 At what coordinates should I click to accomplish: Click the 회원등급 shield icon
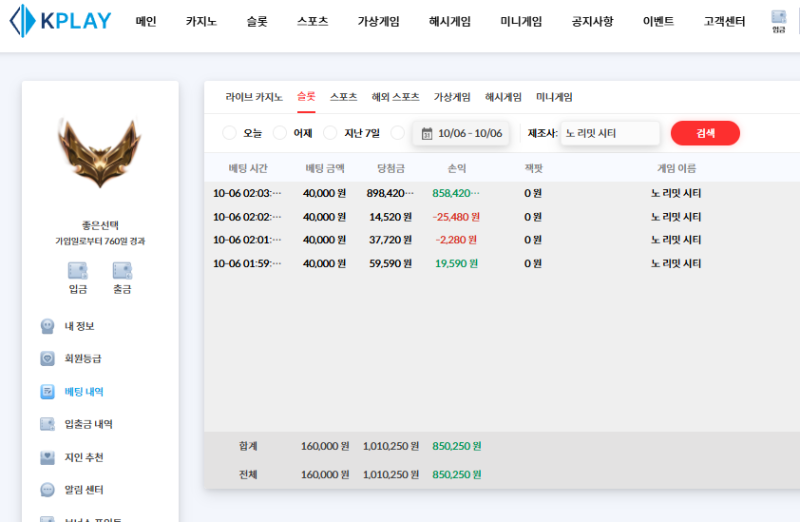tap(47, 358)
